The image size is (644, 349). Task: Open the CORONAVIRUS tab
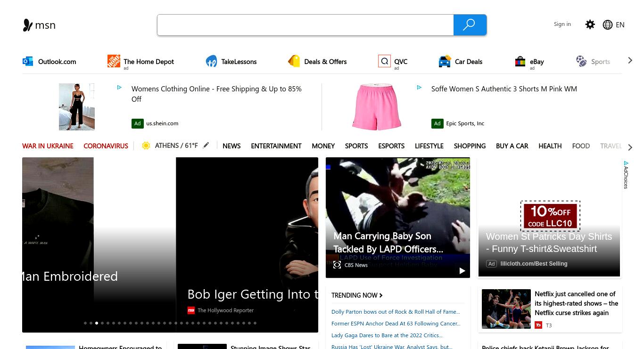[106, 146]
